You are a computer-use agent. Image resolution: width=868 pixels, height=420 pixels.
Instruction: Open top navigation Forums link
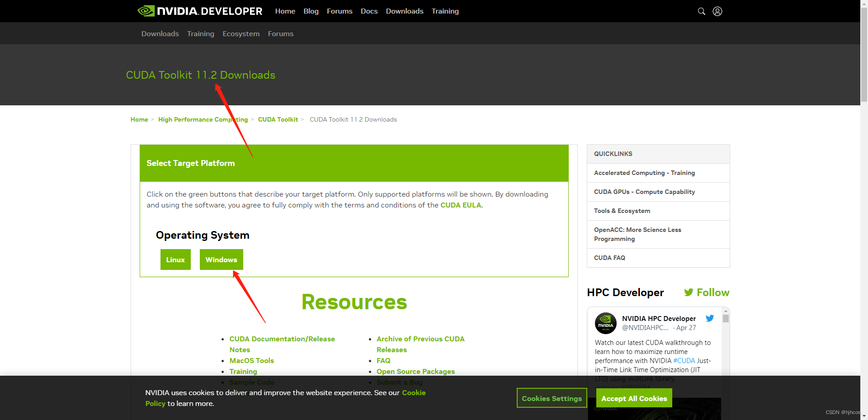[340, 11]
